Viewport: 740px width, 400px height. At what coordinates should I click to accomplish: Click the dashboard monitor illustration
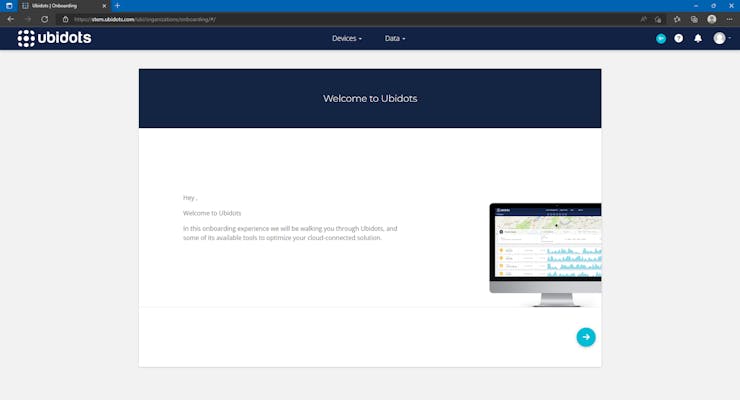[545, 255]
